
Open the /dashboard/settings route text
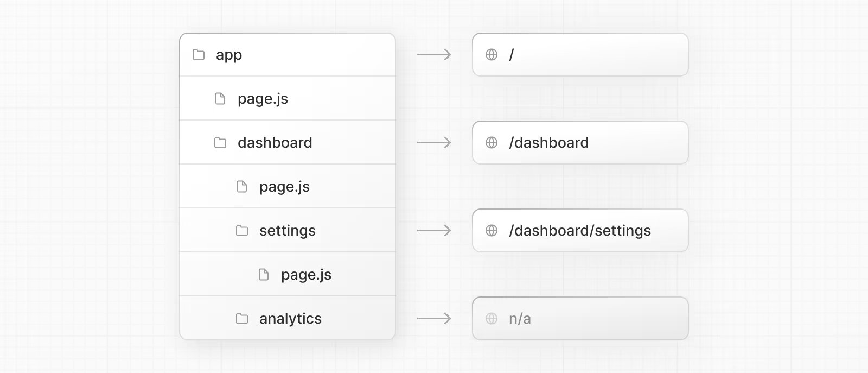point(579,231)
